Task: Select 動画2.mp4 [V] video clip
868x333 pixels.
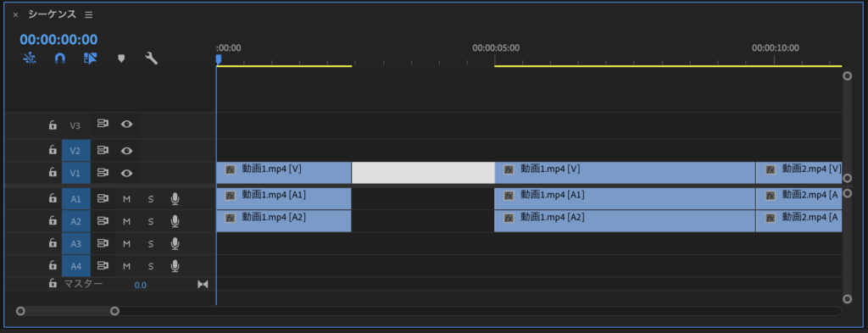Action: click(799, 173)
